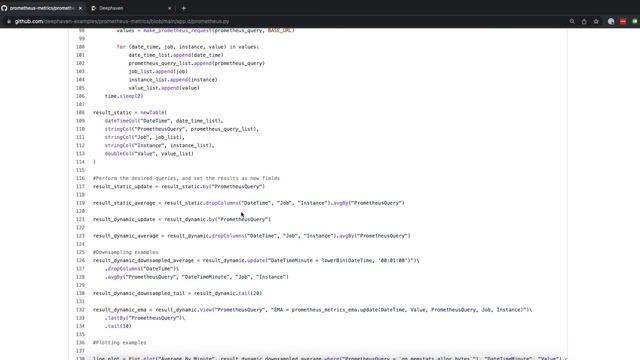This screenshot has width=640, height=360.
Task: Click 'date_time_list.append(date_time)' code line
Action: click(176, 55)
